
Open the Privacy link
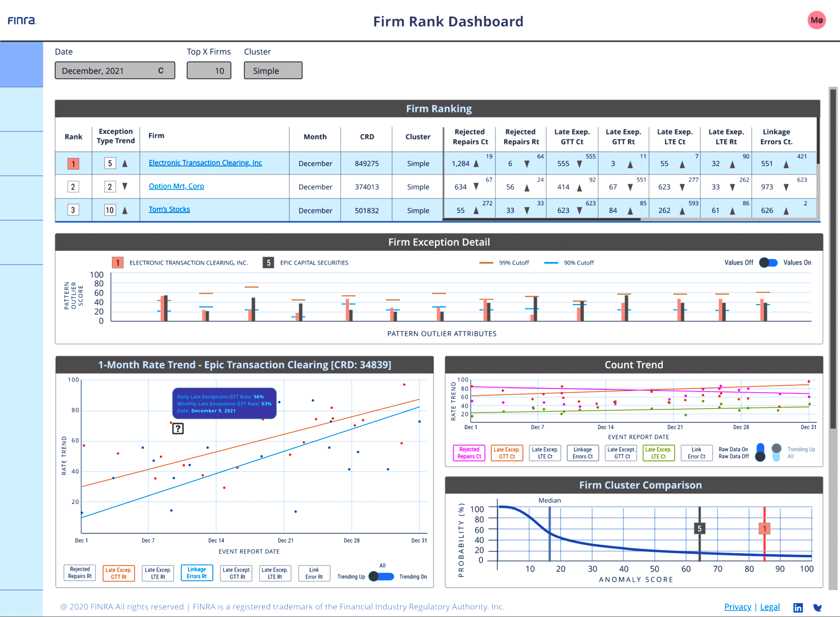pos(738,606)
